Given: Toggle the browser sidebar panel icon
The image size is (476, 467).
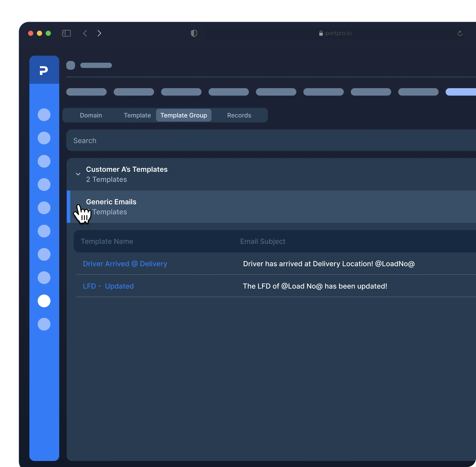Looking at the screenshot, I should click(66, 33).
